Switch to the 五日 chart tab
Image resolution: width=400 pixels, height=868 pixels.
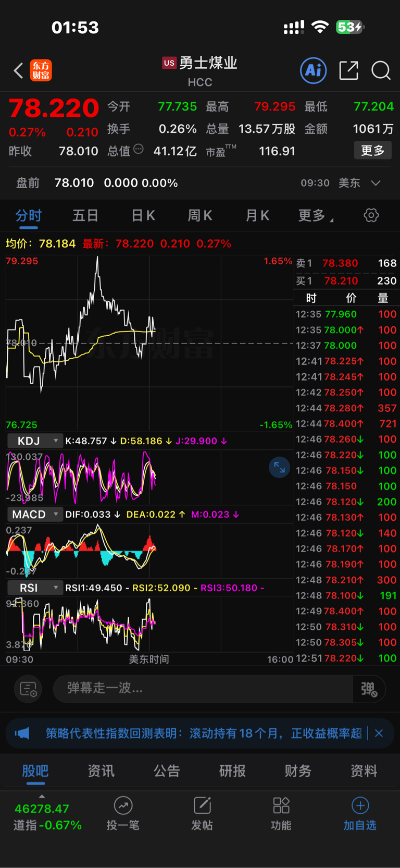[85, 215]
